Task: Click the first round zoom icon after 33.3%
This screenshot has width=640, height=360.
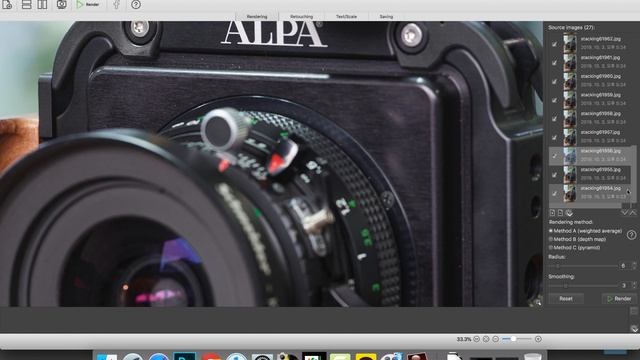Action: 476,339
